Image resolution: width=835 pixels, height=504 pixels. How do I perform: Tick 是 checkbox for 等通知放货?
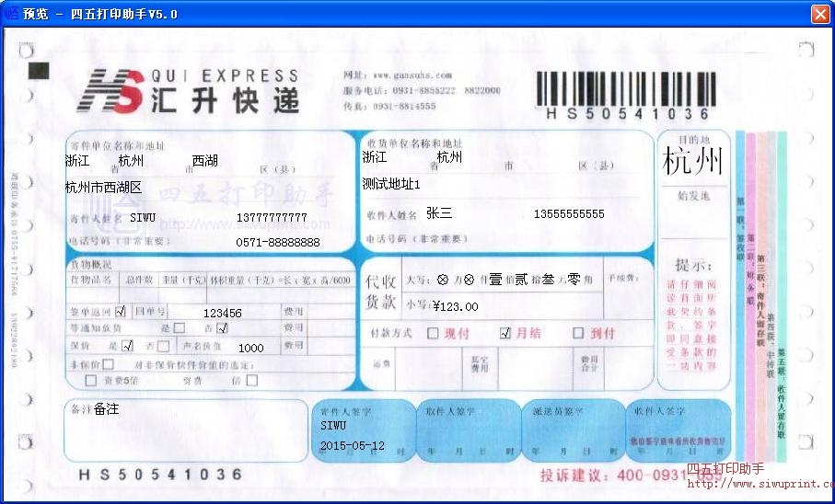pyautogui.click(x=180, y=328)
